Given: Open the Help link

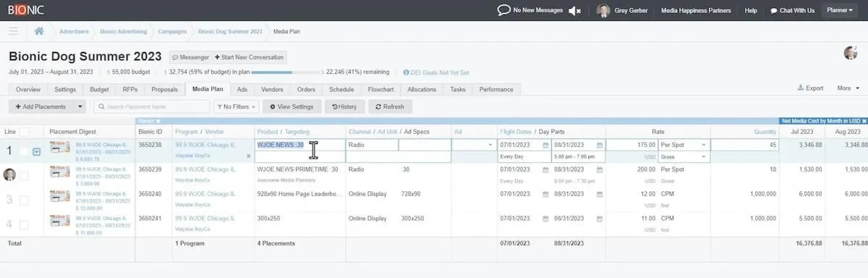Looking at the screenshot, I should [751, 10].
